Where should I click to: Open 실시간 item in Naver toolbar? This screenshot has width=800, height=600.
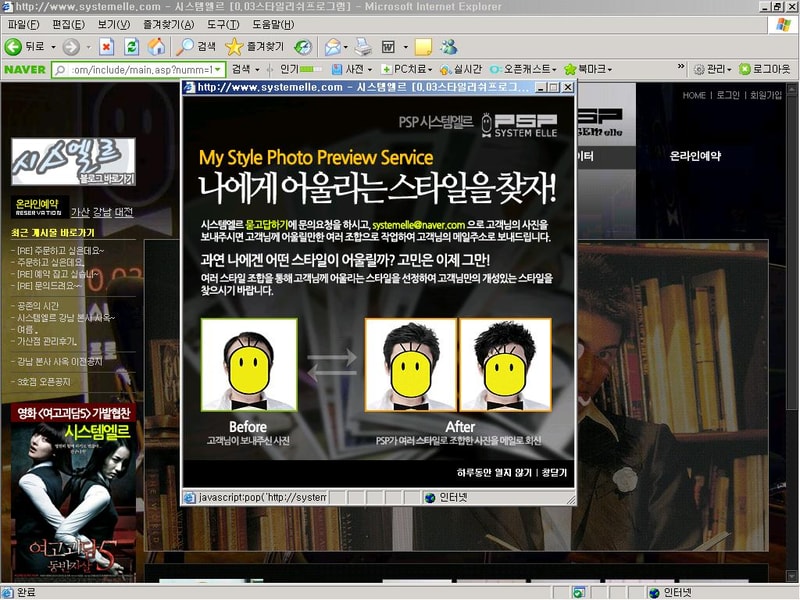point(461,69)
